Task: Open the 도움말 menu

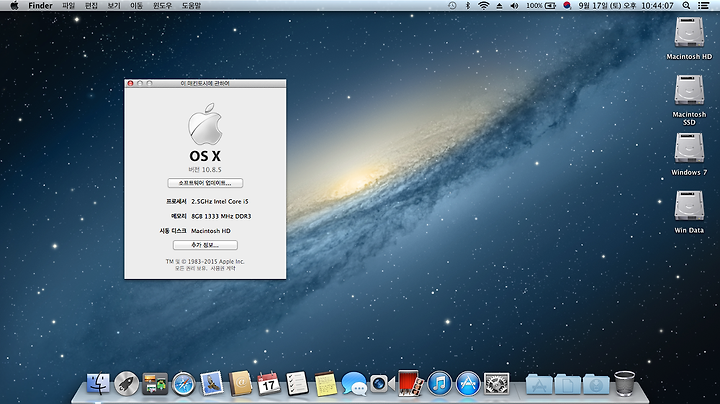Action: click(191, 6)
